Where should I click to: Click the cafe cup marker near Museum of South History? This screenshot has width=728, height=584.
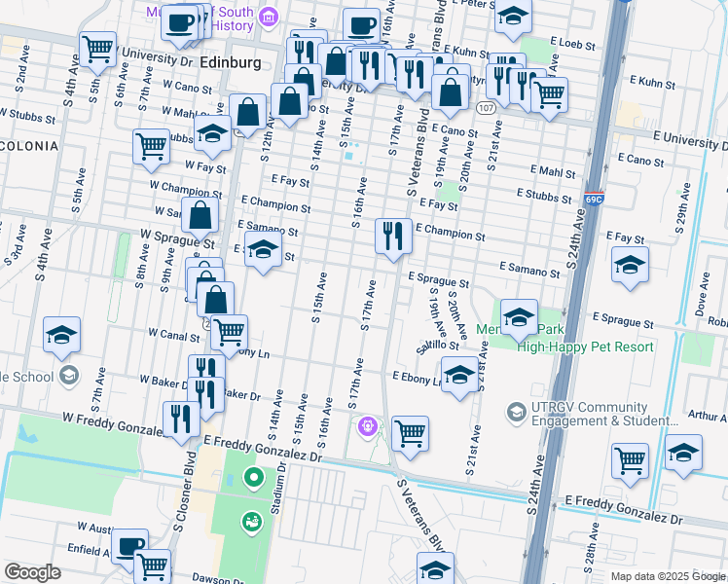pyautogui.click(x=180, y=24)
